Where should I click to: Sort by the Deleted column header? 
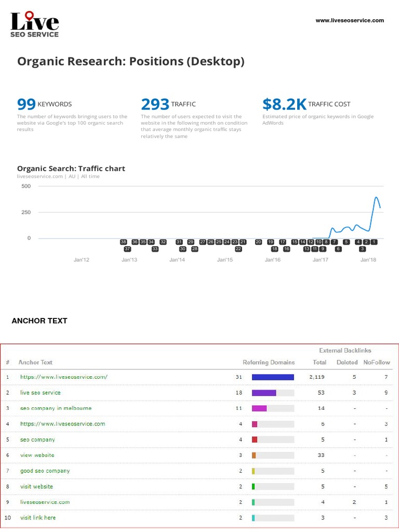(x=347, y=362)
